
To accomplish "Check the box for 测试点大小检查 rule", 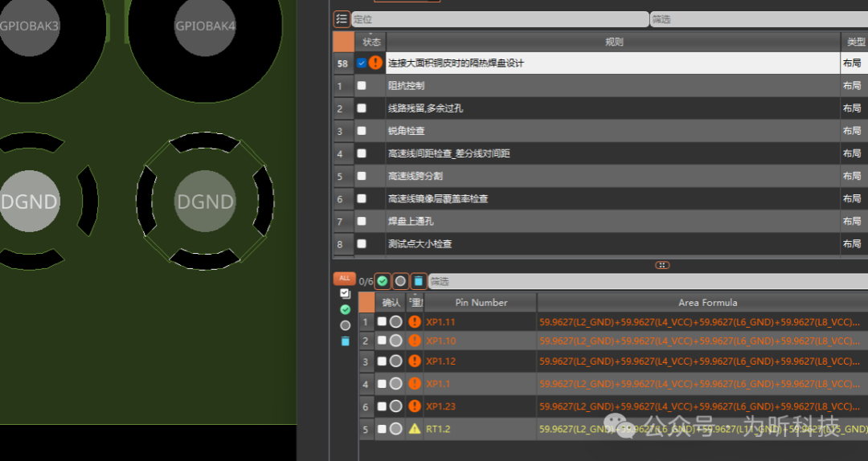I will point(362,243).
